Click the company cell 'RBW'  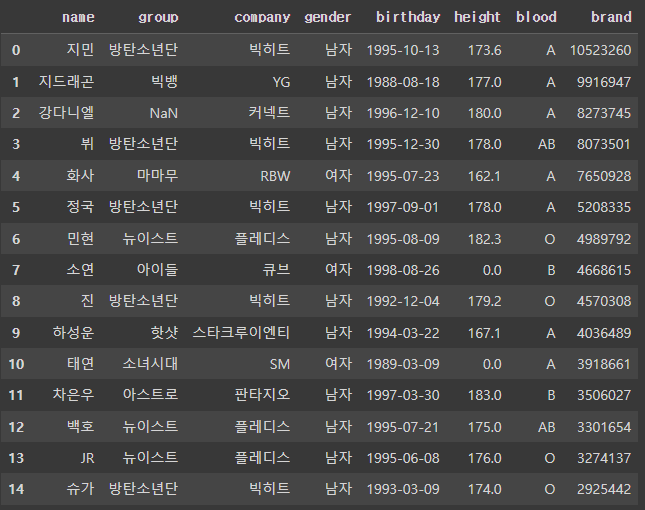[x=275, y=176]
